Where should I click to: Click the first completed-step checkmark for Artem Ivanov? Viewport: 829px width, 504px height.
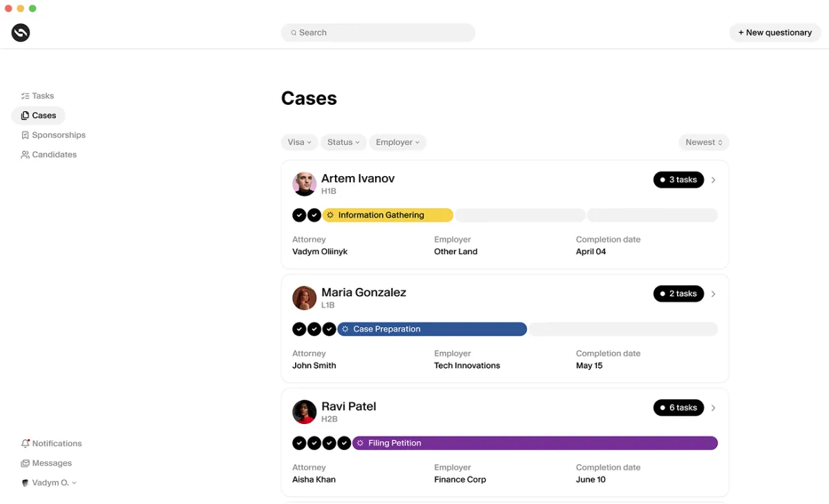299,215
